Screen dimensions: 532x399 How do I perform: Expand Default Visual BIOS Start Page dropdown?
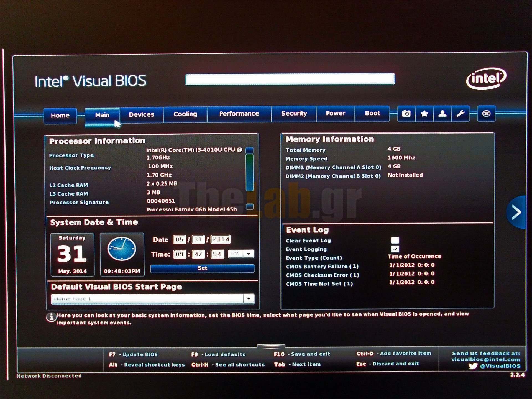(x=249, y=299)
